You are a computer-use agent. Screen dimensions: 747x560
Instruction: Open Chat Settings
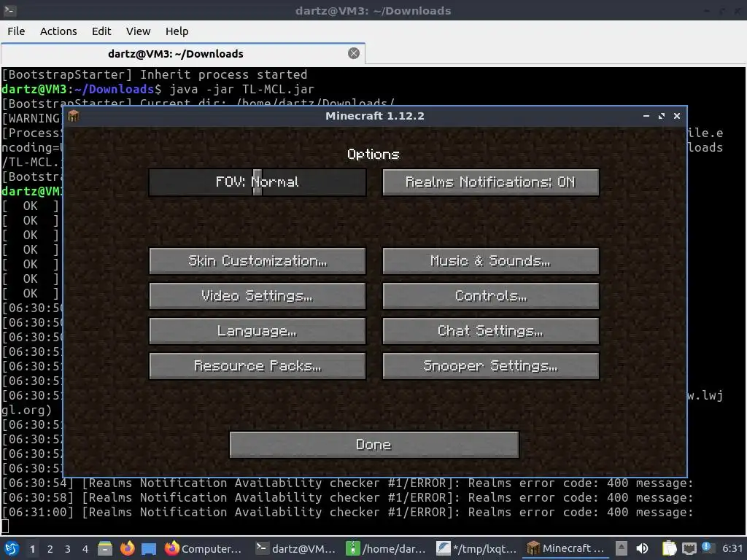click(491, 331)
